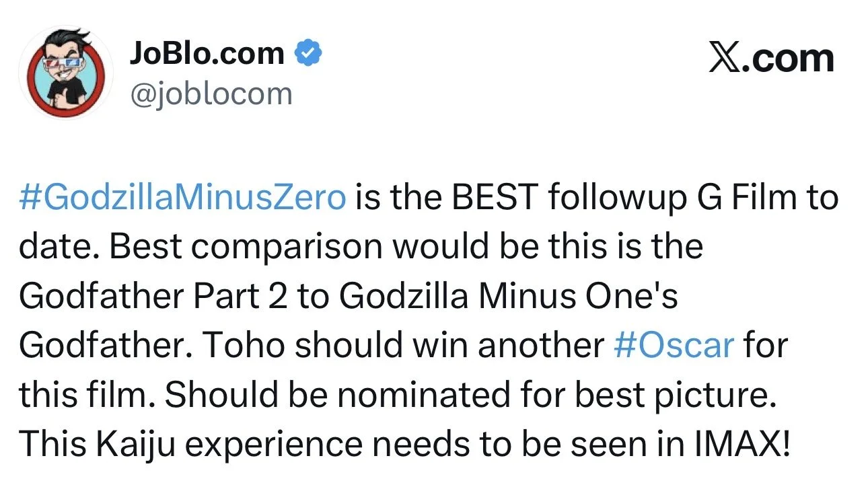This screenshot has height=487, width=868.
Task: Follow the #Oscar hashtag link
Action: pyautogui.click(x=673, y=346)
